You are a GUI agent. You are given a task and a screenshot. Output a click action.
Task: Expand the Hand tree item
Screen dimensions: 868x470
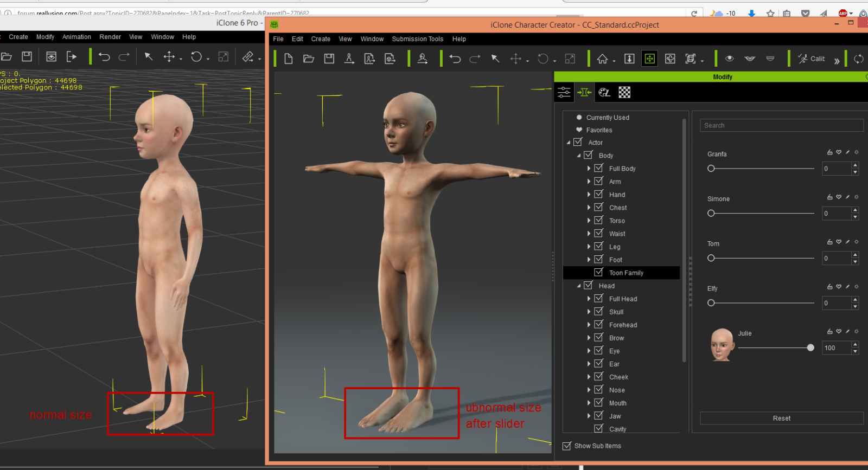click(x=589, y=195)
